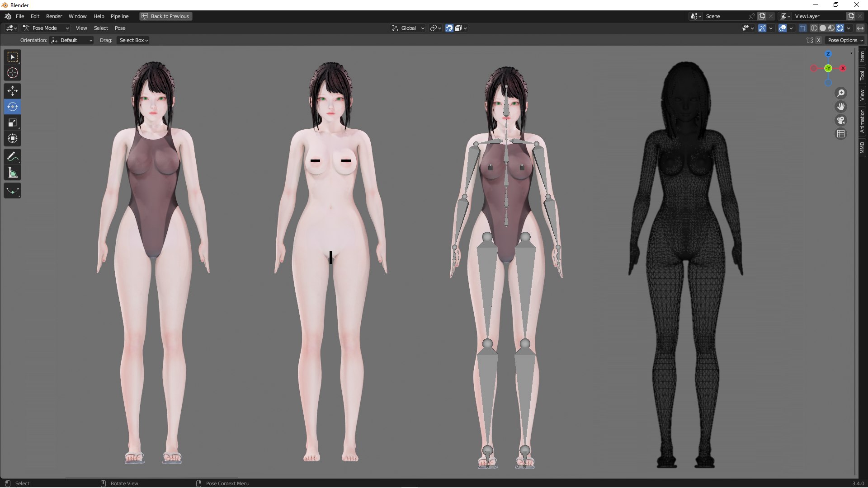Viewport: 868px width, 488px height.
Task: Click the blue Z axis gizmo
Action: [x=828, y=54]
